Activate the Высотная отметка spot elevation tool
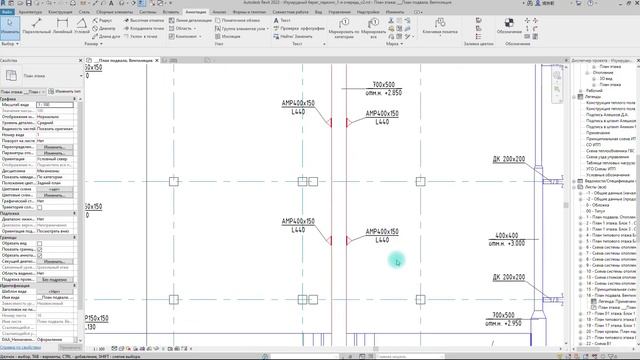This screenshot has width=640, height=360. coord(144,20)
